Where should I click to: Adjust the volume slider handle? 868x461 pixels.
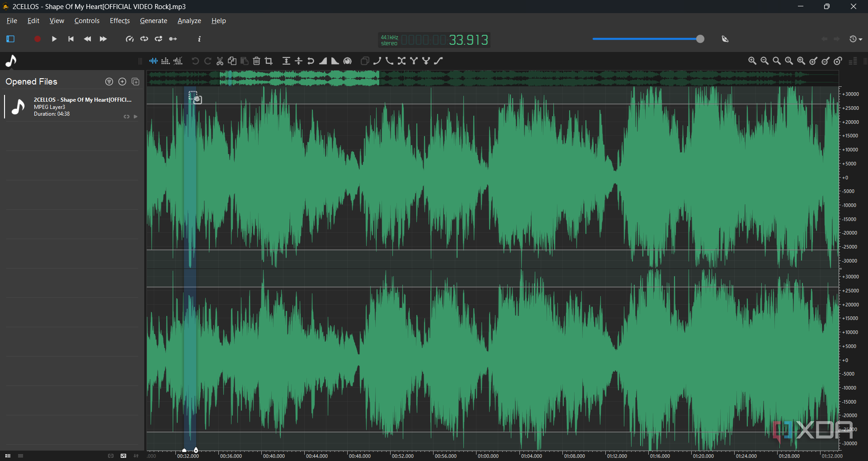click(x=700, y=39)
